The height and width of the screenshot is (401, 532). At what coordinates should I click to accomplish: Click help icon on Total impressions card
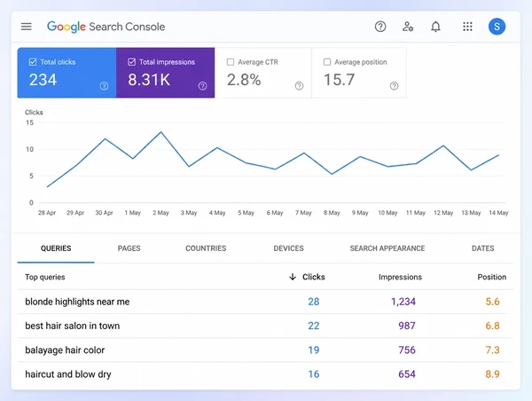[x=202, y=86]
